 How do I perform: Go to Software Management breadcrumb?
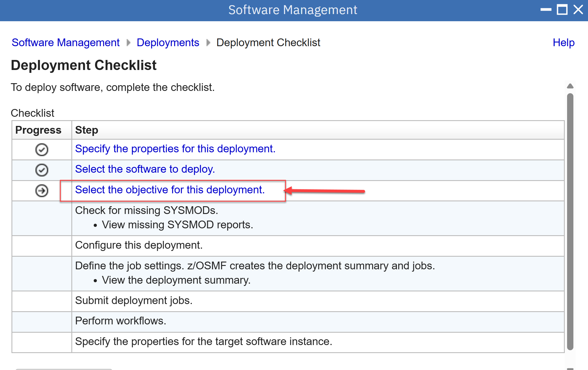[x=66, y=43]
